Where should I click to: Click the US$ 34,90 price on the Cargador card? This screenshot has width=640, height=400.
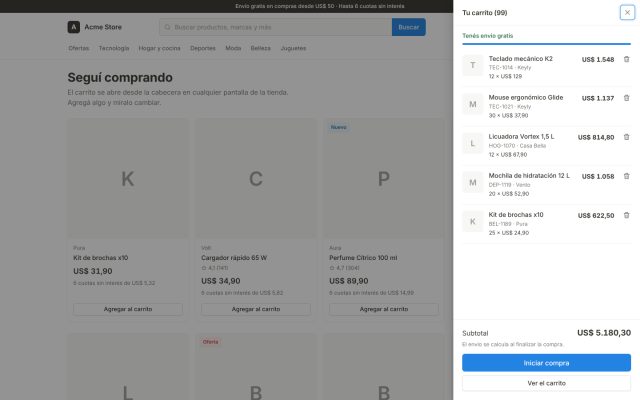tap(220, 281)
